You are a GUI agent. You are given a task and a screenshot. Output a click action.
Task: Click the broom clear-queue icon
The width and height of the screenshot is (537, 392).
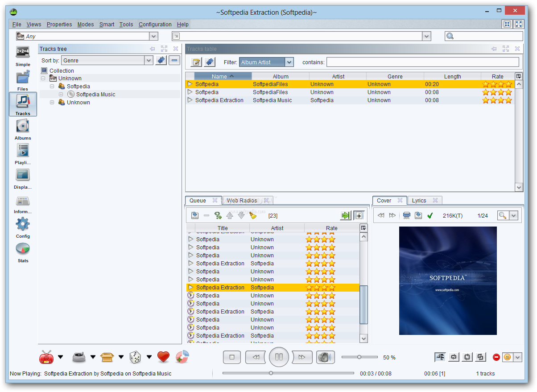click(x=253, y=215)
